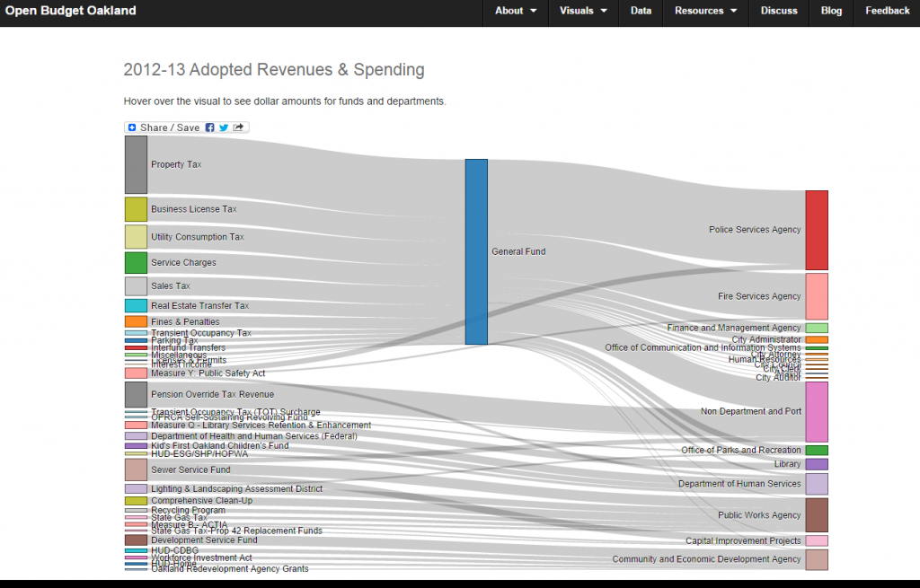Click the Feedback link in navbar
920x588 pixels.
[887, 11]
